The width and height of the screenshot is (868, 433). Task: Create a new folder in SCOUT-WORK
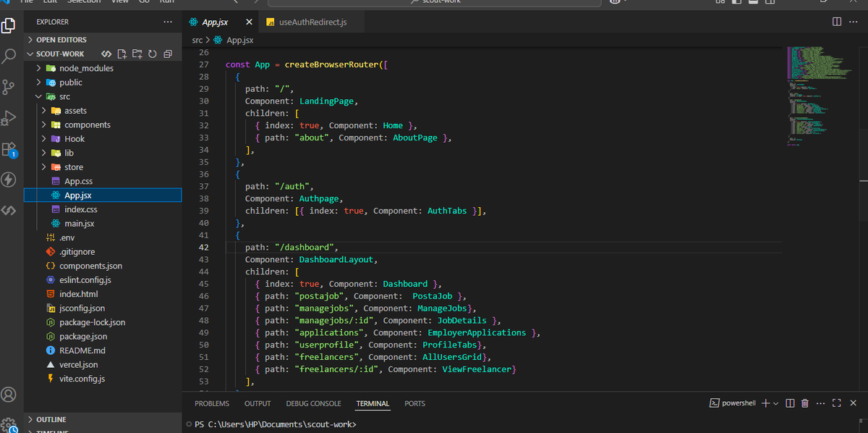(137, 54)
